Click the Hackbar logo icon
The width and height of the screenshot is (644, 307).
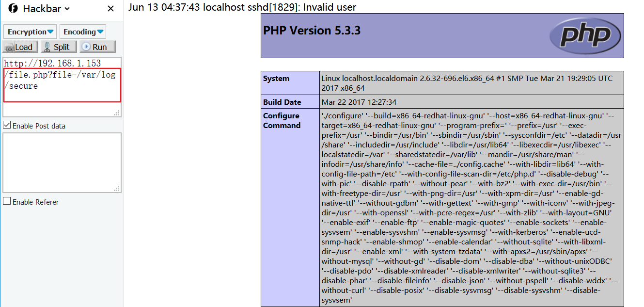(13, 9)
